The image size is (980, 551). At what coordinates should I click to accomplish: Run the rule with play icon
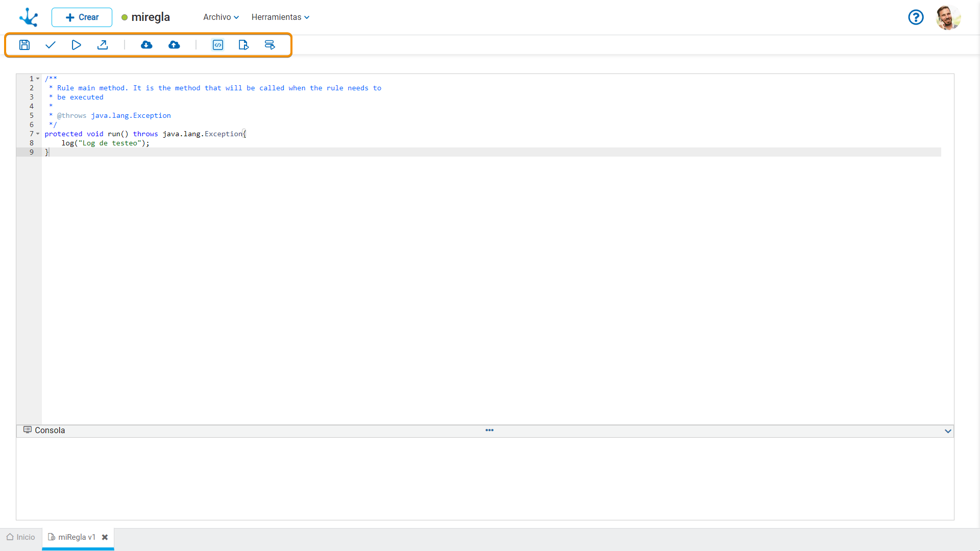click(76, 45)
